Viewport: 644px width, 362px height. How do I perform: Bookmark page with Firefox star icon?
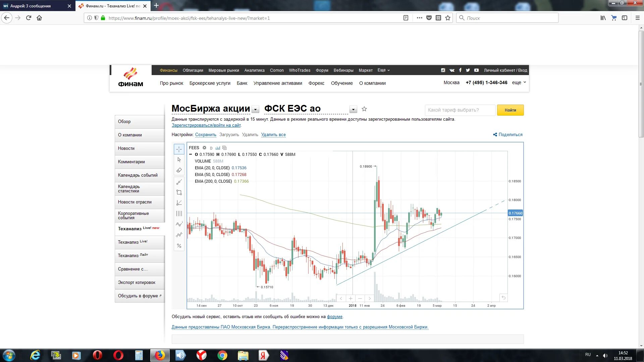point(448,18)
